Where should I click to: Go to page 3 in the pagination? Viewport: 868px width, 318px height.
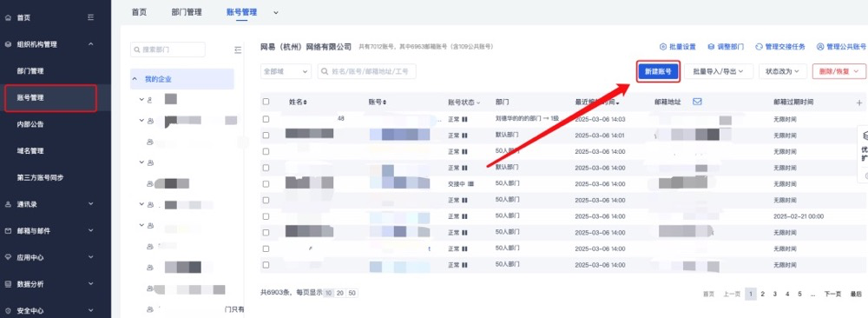click(x=774, y=294)
